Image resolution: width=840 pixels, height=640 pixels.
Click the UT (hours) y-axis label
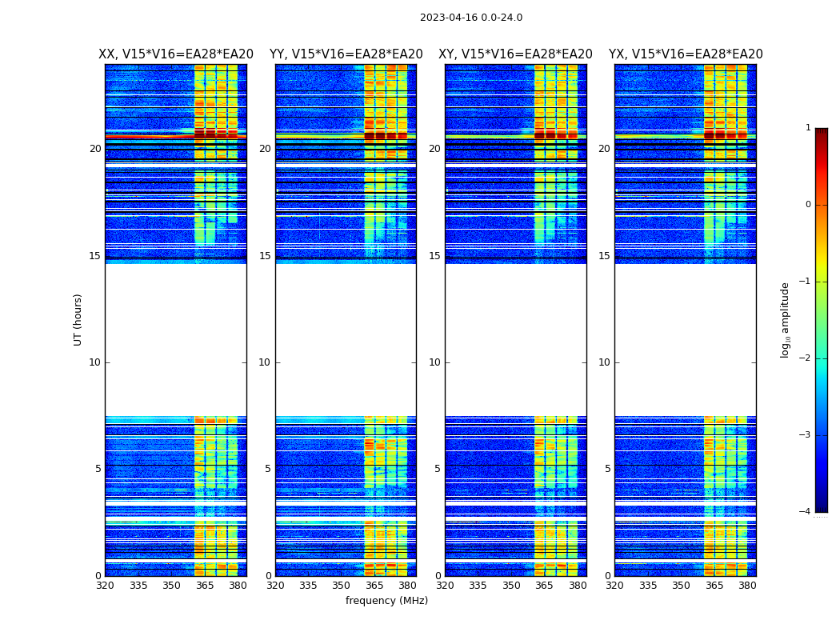pyautogui.click(x=78, y=319)
